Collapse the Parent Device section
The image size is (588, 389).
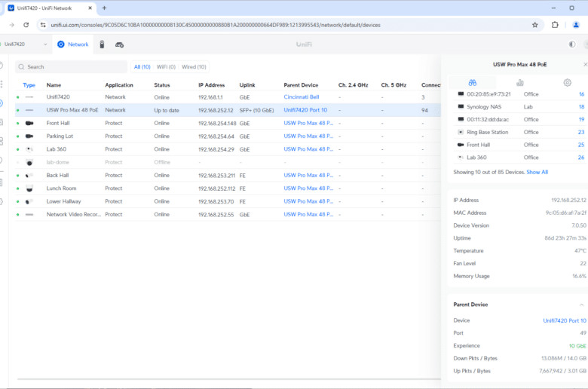(582, 305)
